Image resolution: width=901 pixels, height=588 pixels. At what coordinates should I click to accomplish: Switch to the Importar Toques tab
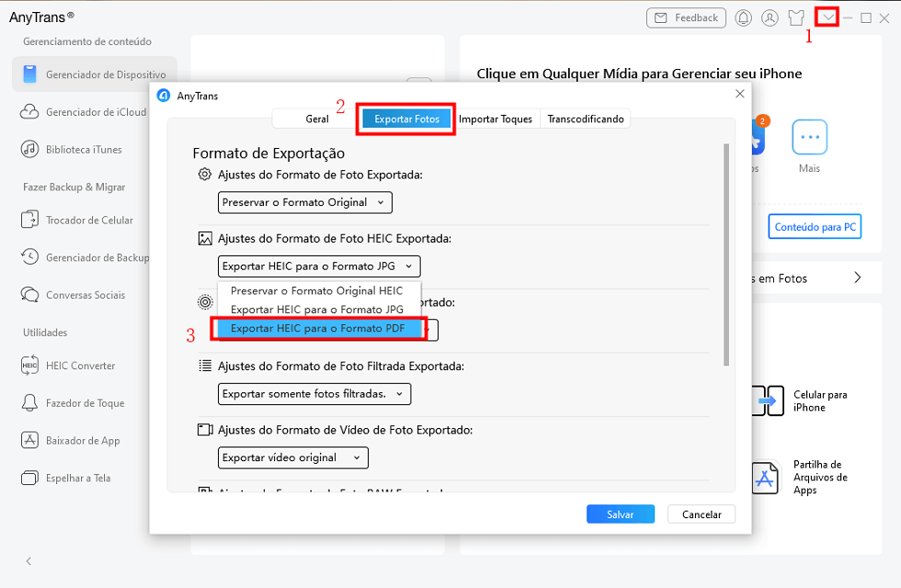point(496,119)
